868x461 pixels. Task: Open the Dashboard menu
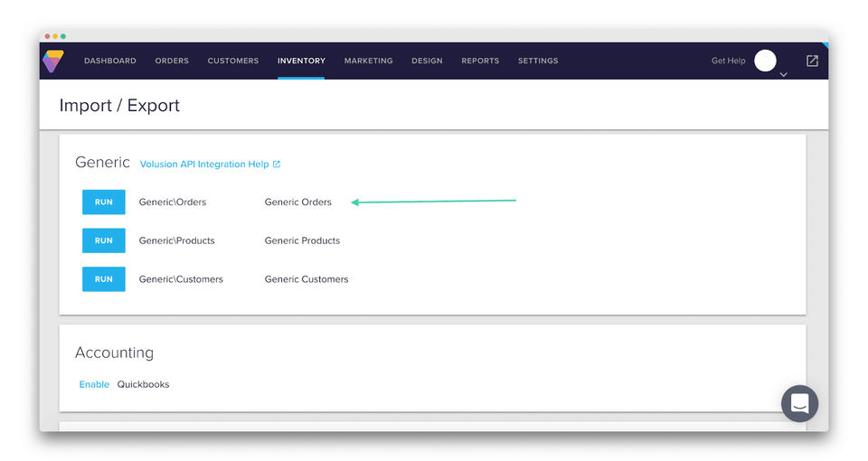110,61
